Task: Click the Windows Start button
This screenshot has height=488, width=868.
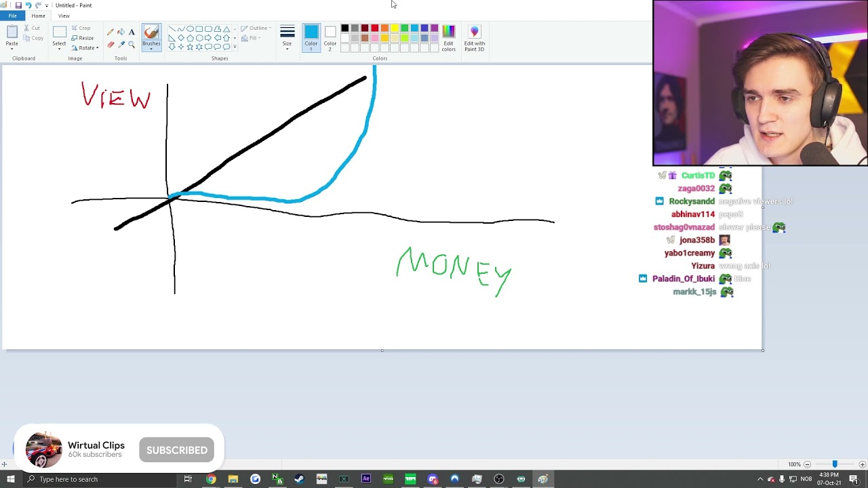Action: 10,479
